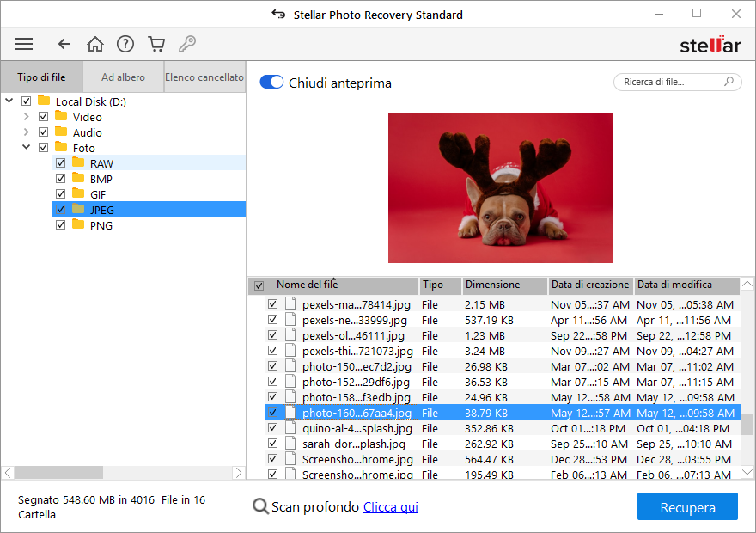756x533 pixels.
Task: Click the search magnifier icon
Action: coord(729,82)
